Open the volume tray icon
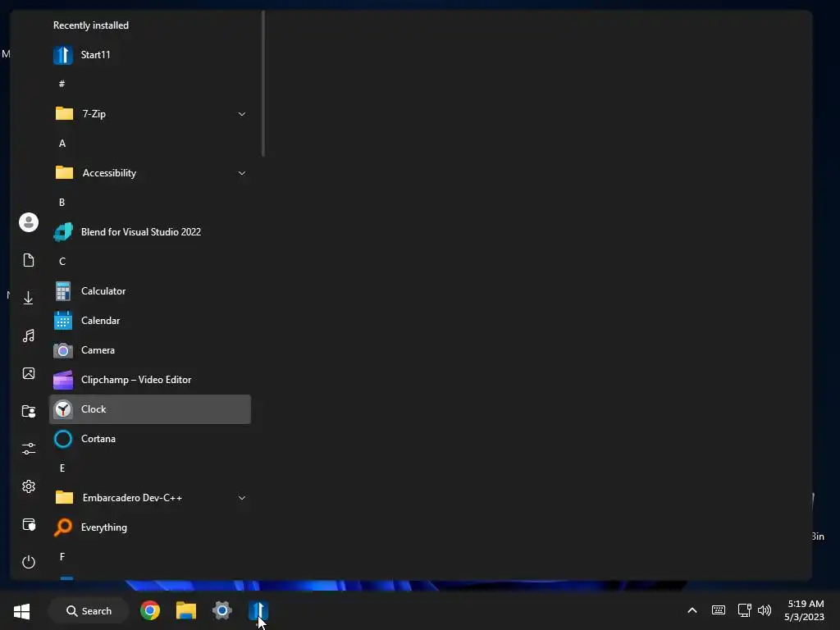This screenshot has height=630, width=840. (765, 610)
